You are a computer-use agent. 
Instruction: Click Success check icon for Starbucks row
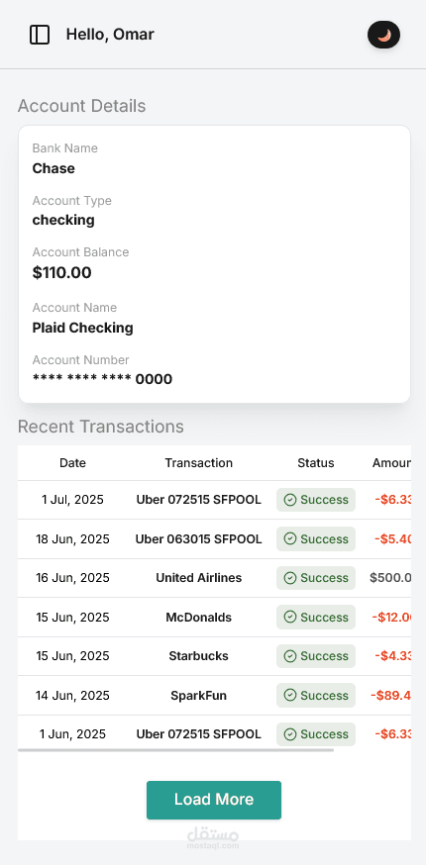click(289, 656)
